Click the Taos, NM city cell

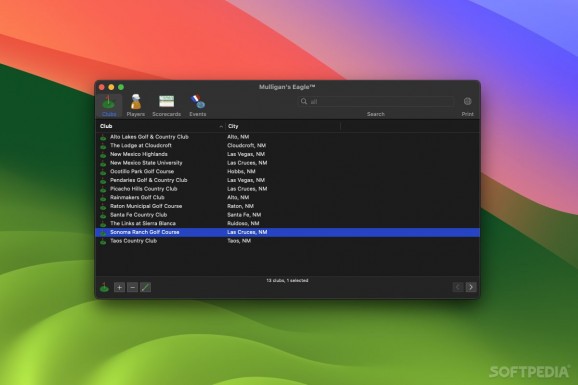pos(239,241)
